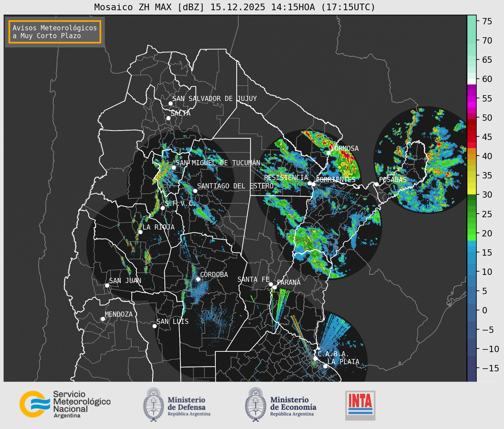Click the Ministerio de Economía emblem
The width and height of the screenshot is (504, 429).
[x=256, y=404]
